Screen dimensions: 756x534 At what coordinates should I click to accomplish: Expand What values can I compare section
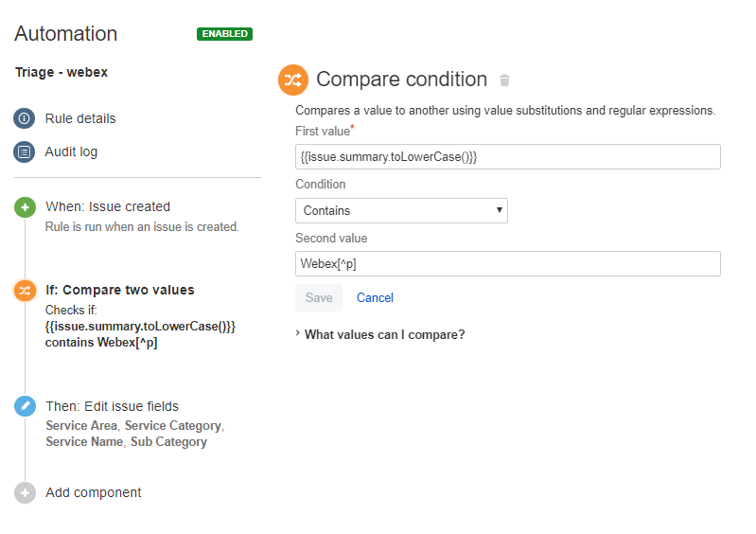pyautogui.click(x=383, y=334)
